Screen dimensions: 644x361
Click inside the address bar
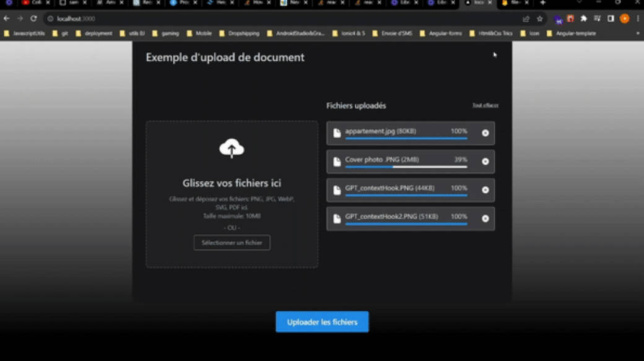[x=124, y=19]
